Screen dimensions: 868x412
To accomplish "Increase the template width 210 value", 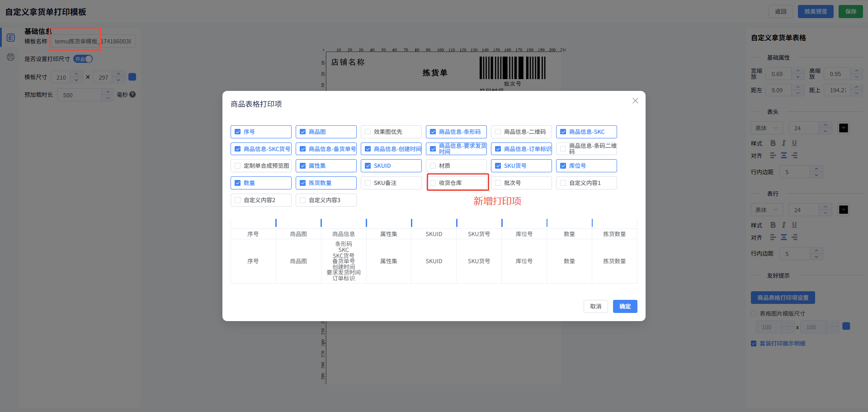I will pos(76,74).
